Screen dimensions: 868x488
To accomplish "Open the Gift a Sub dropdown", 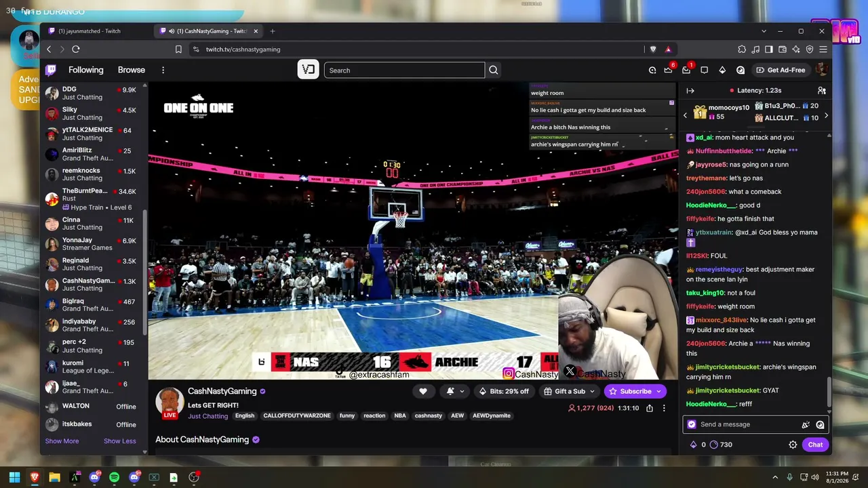I will (x=569, y=391).
